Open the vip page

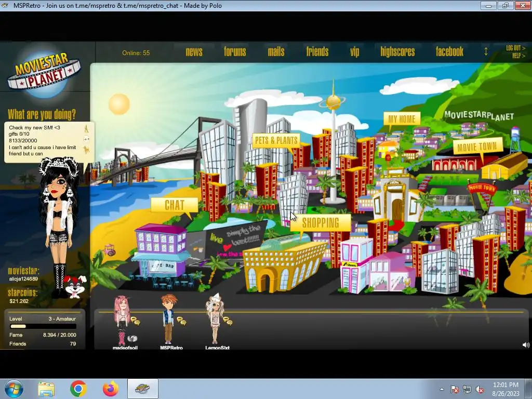(x=354, y=52)
